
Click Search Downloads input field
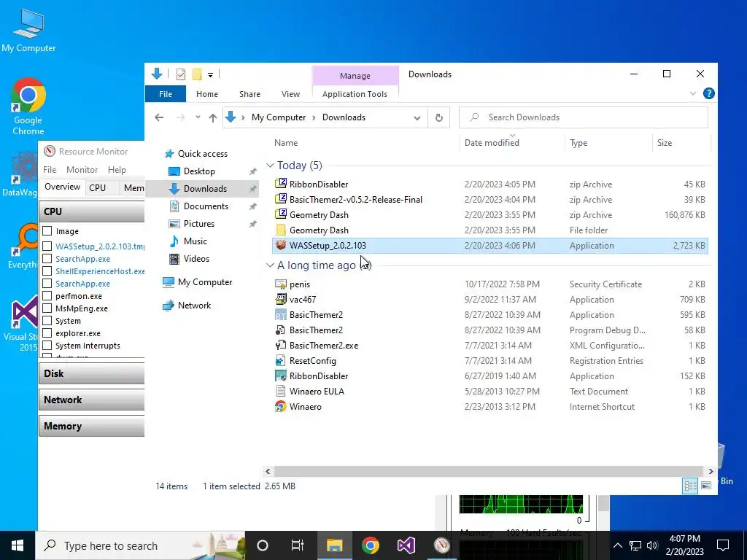pyautogui.click(x=583, y=117)
